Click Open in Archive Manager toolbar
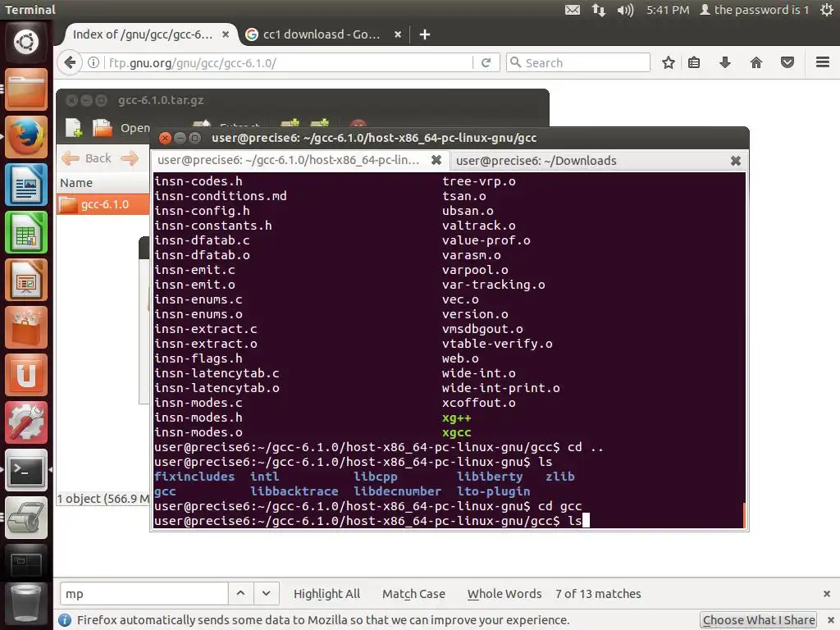The height and width of the screenshot is (630, 840). (x=121, y=128)
